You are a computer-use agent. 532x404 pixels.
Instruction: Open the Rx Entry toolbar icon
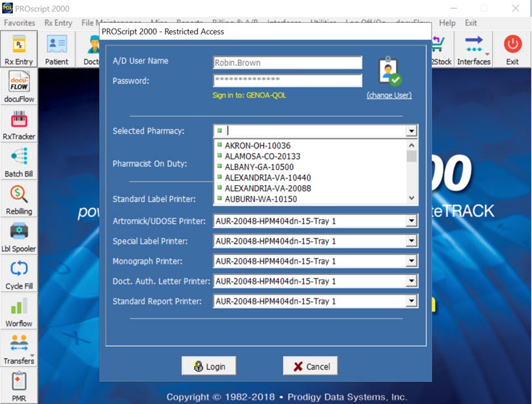tap(18, 50)
